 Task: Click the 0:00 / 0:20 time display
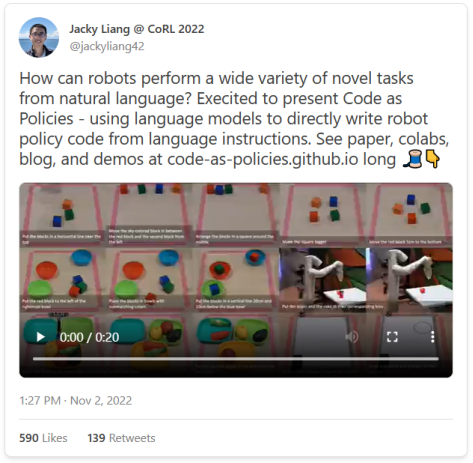(x=89, y=337)
